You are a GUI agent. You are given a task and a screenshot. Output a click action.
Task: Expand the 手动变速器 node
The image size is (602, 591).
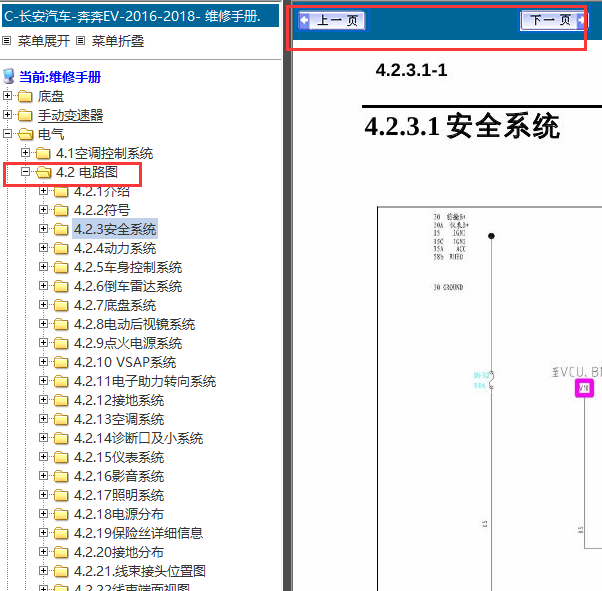coord(7,114)
